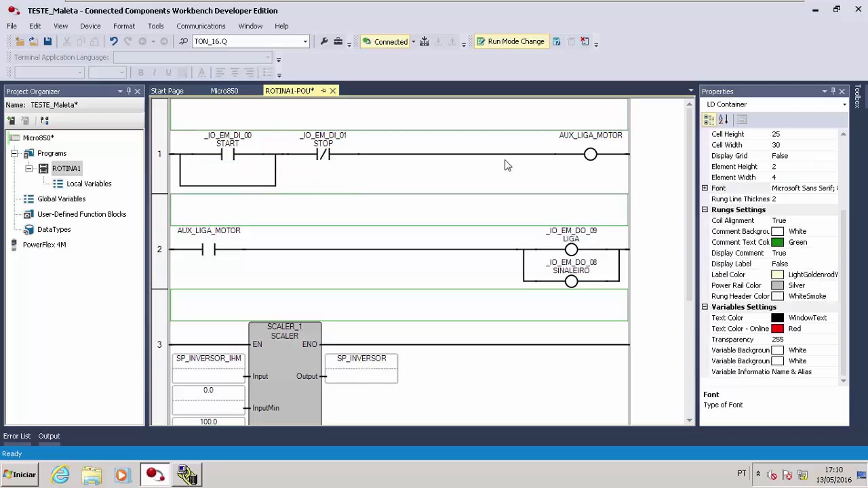Open the Toolbox side tab
This screenshot has height=488, width=868.
(x=858, y=98)
